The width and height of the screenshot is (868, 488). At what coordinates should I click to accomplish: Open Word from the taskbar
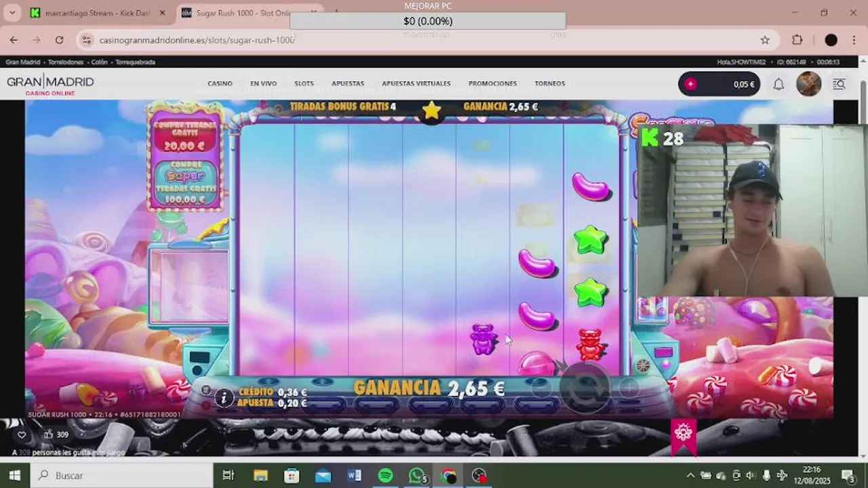pos(354,475)
